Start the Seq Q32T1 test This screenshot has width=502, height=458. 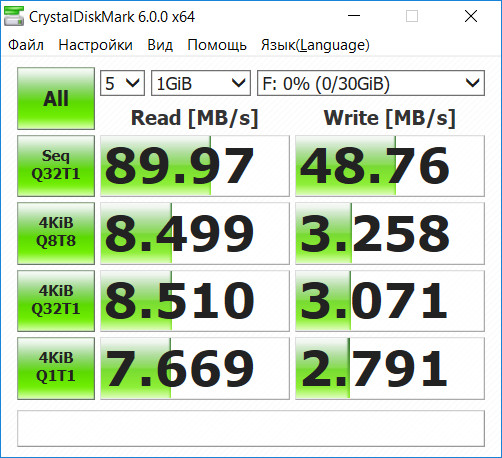coord(56,166)
